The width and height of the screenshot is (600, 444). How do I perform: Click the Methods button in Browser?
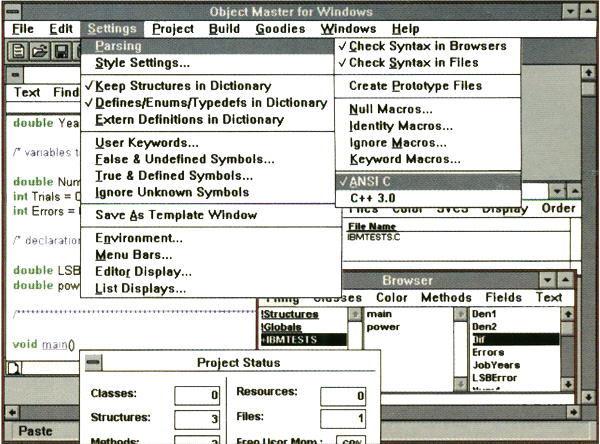point(446,297)
